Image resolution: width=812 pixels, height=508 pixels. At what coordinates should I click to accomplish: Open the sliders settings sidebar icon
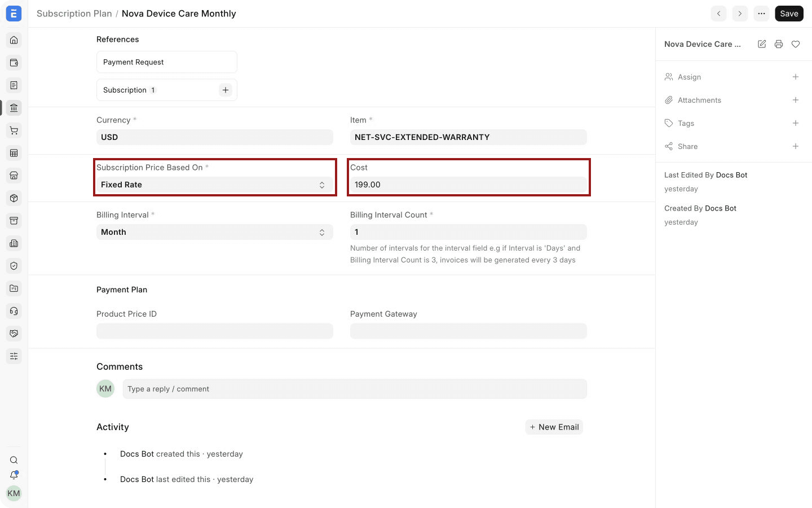point(14,356)
